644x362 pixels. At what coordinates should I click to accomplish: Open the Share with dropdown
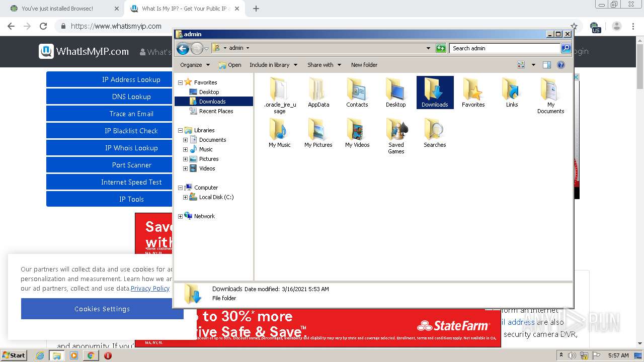tap(324, 65)
